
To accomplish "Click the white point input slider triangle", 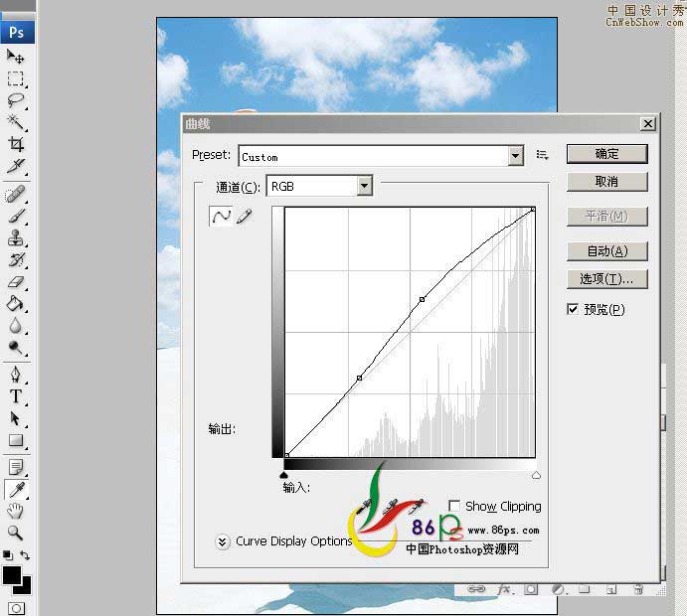I will [x=536, y=475].
